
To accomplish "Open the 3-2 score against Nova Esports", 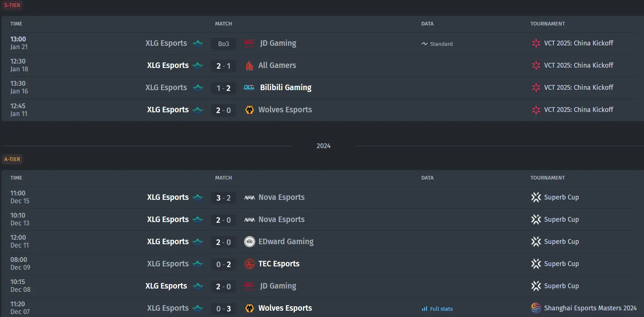I will [x=223, y=198].
